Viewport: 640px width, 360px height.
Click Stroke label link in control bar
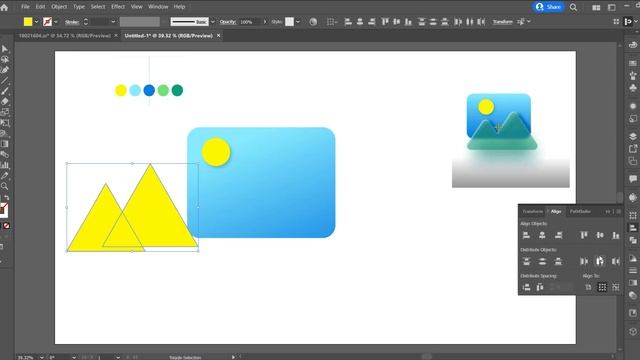tap(72, 22)
